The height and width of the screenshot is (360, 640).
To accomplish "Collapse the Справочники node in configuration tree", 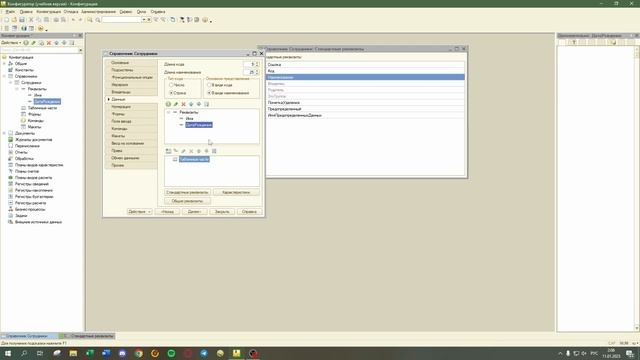I will click(4, 76).
